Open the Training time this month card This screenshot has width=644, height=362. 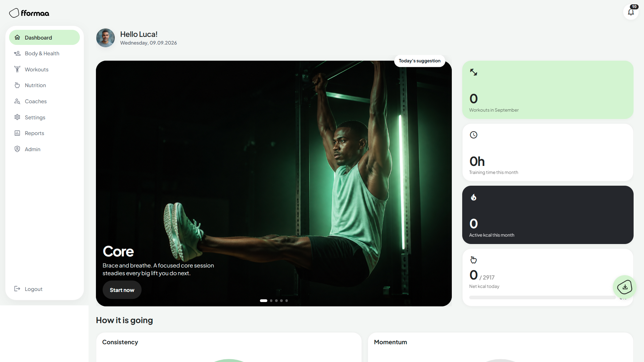coord(548,152)
